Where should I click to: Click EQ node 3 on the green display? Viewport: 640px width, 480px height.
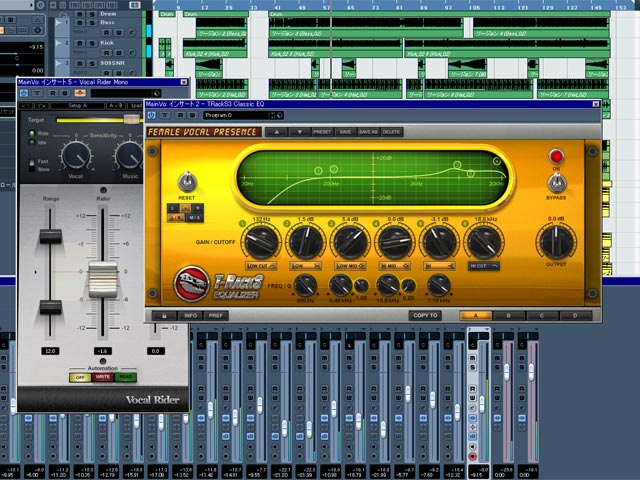click(457, 164)
